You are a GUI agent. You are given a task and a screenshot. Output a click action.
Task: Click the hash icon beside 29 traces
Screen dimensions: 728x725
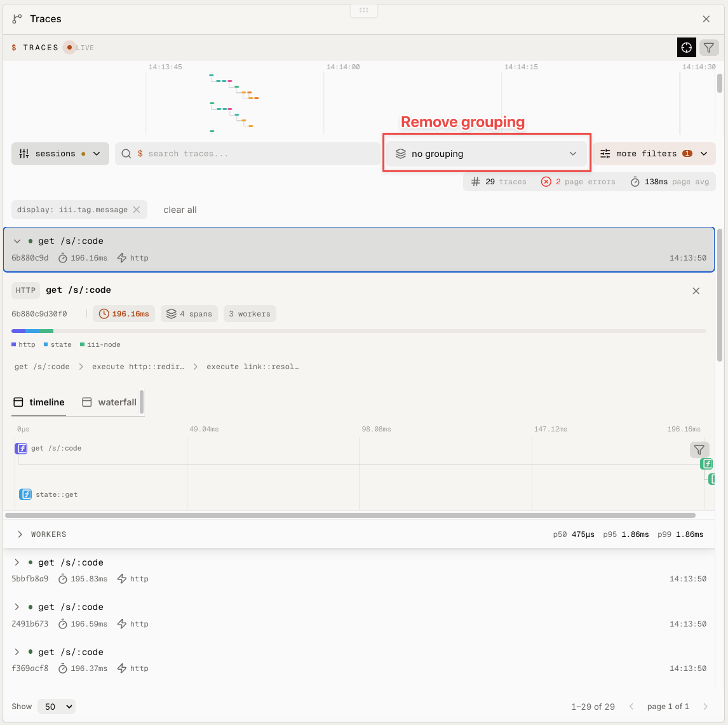(x=475, y=182)
